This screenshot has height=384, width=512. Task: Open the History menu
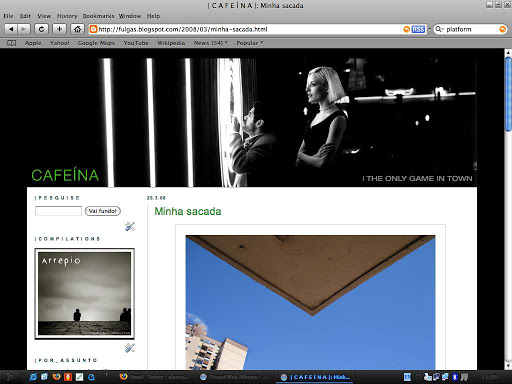pyautogui.click(x=67, y=16)
